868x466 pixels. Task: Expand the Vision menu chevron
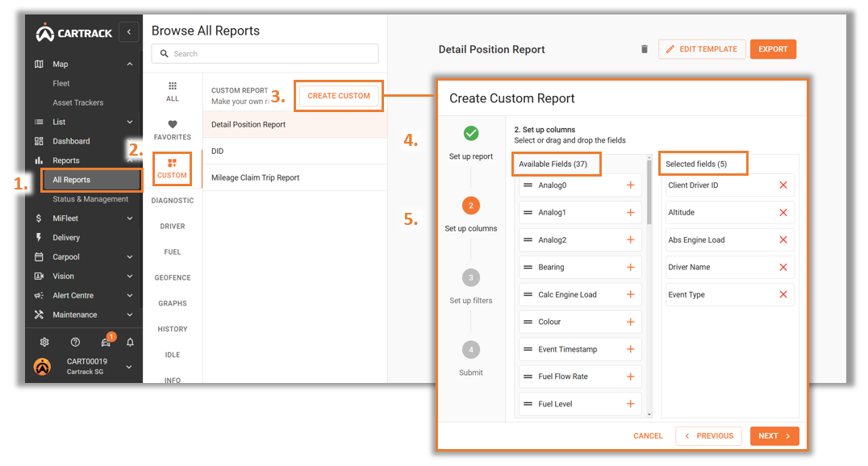(130, 277)
